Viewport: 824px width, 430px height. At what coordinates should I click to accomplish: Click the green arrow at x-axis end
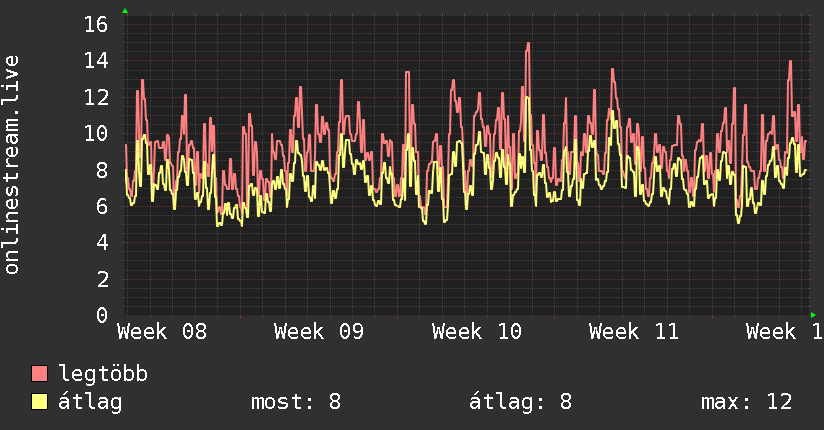pos(813,315)
